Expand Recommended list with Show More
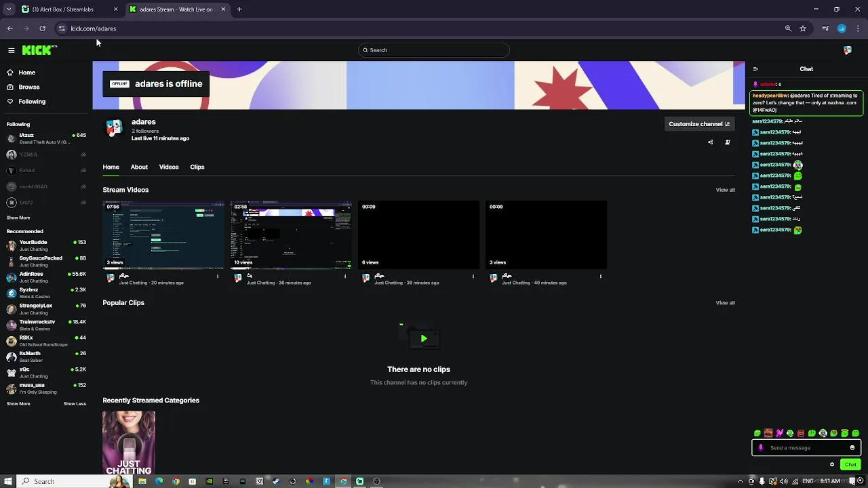Image resolution: width=868 pixels, height=488 pixels. (18, 403)
